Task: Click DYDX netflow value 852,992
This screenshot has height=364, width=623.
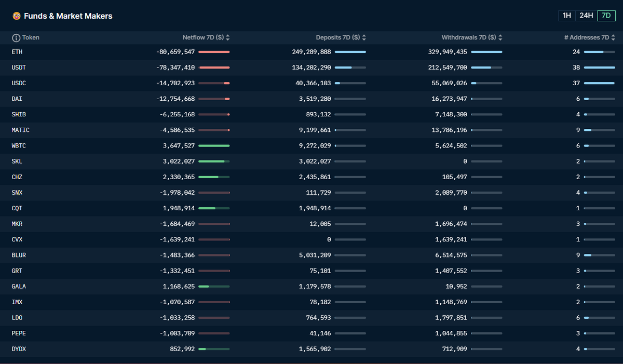Action: click(x=183, y=349)
